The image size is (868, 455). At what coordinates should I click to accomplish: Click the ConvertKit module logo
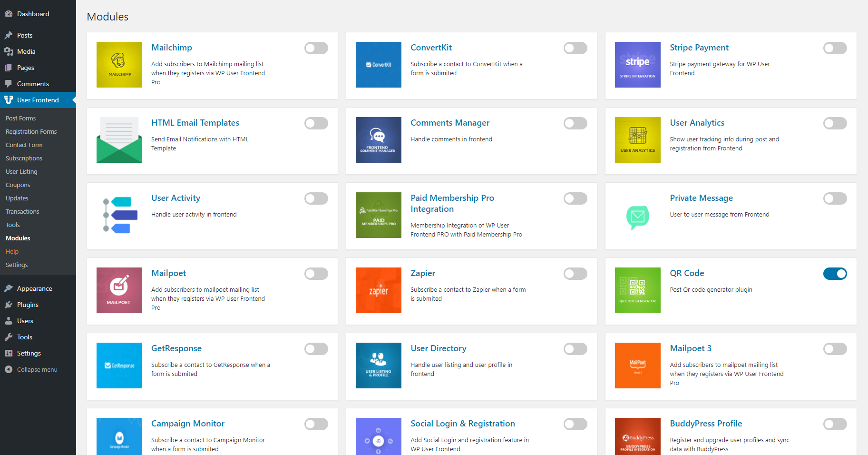[378, 65]
